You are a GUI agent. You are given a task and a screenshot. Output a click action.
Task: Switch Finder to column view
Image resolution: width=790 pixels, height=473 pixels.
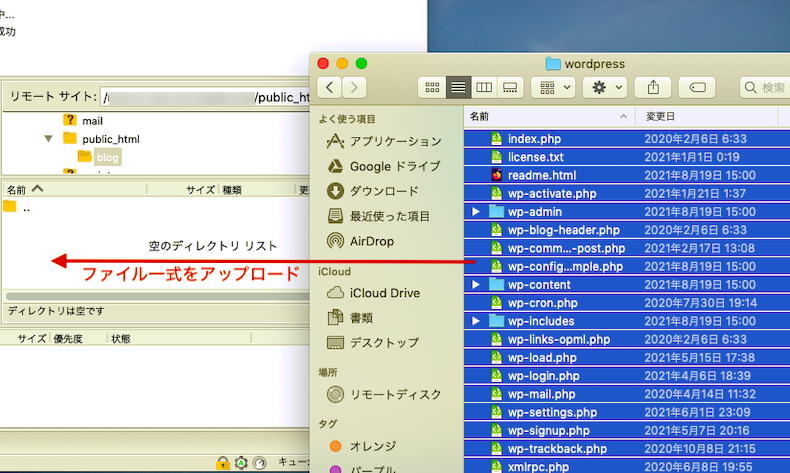[x=484, y=87]
